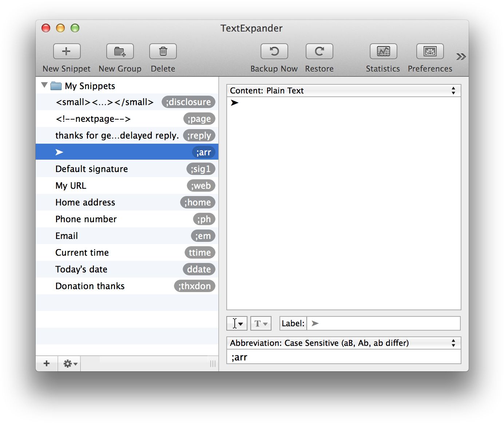The image size is (504, 423).
Task: Open the text formatting T dropdown
Action: click(x=261, y=323)
